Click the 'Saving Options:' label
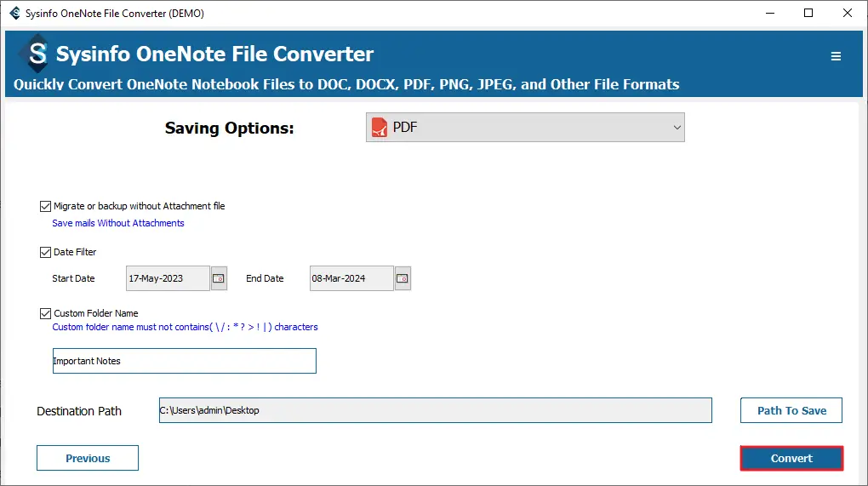868x486 pixels. (x=229, y=129)
